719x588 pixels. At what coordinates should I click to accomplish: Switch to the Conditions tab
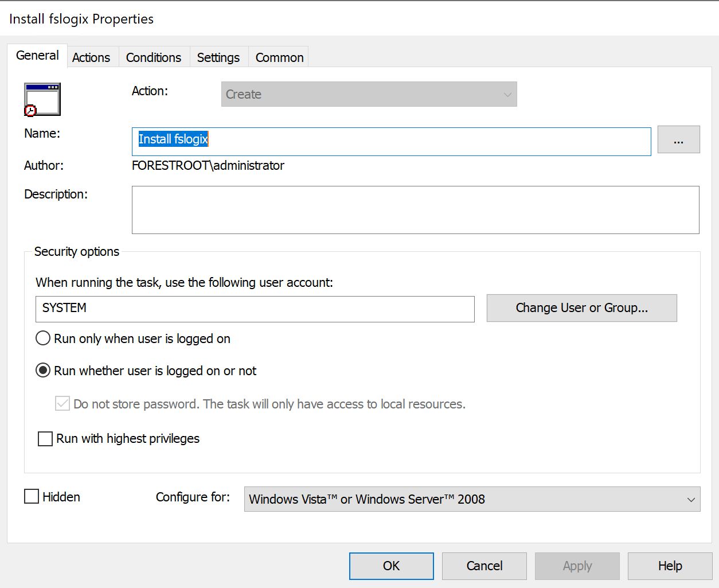pyautogui.click(x=153, y=57)
